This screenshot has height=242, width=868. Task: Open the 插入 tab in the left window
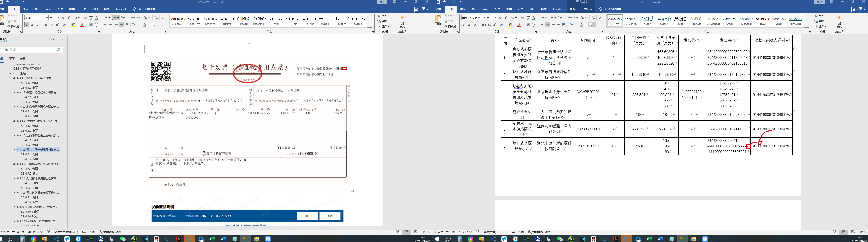tap(25, 9)
